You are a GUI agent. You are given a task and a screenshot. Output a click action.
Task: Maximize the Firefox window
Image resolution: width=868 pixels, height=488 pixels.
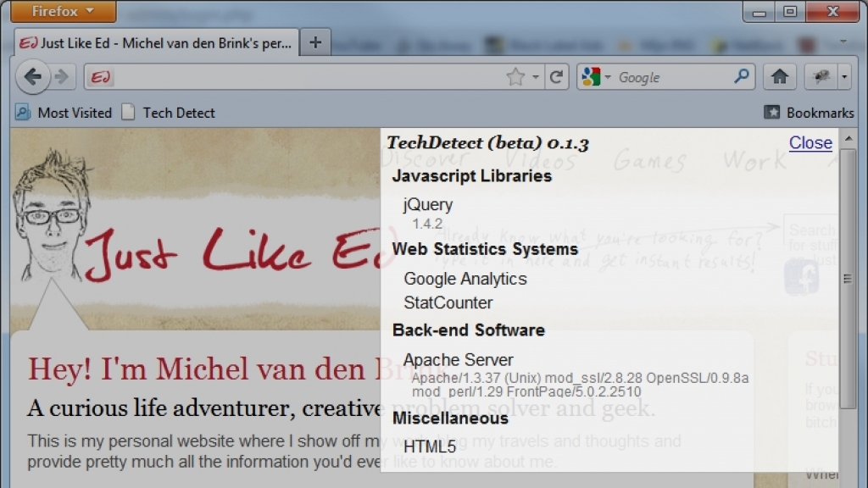pyautogui.click(x=790, y=12)
